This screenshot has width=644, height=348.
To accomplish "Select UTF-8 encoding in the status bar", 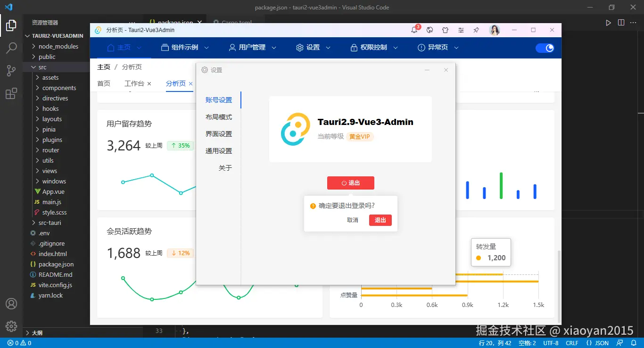I will click(550, 343).
